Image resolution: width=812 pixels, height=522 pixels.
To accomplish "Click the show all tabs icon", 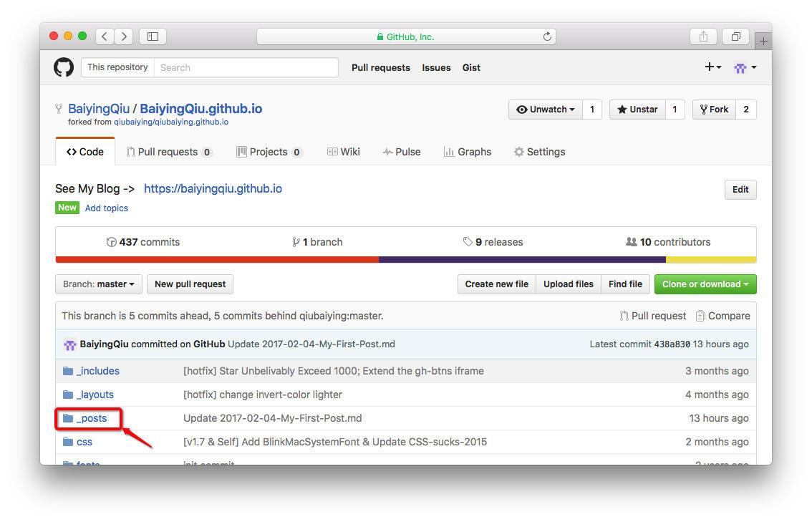I will click(x=735, y=37).
